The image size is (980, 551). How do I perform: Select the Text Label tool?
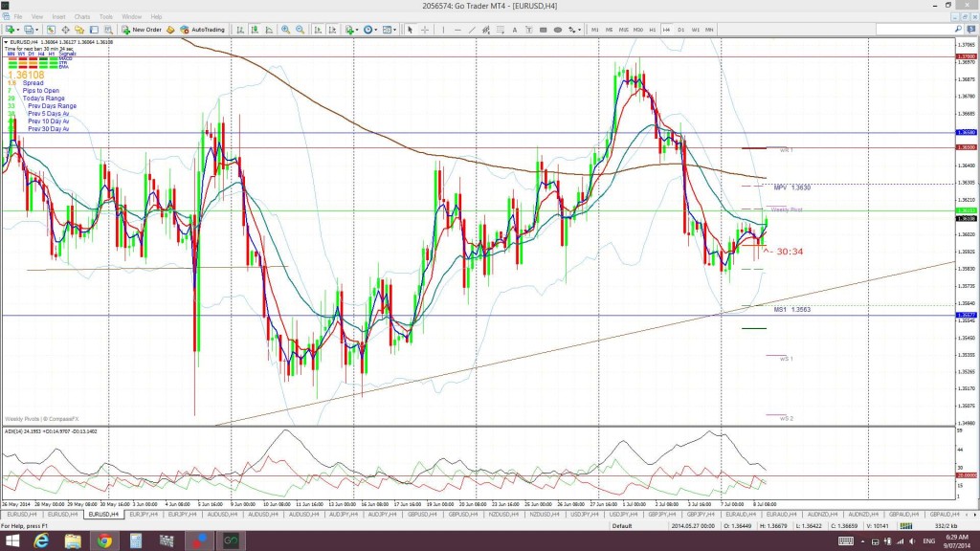[528, 30]
